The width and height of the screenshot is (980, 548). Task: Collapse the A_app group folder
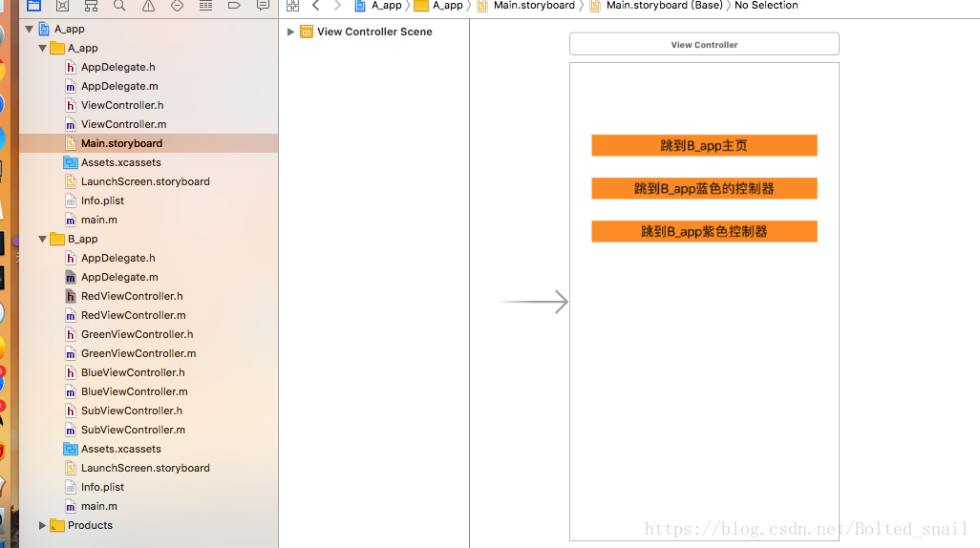tap(42, 48)
